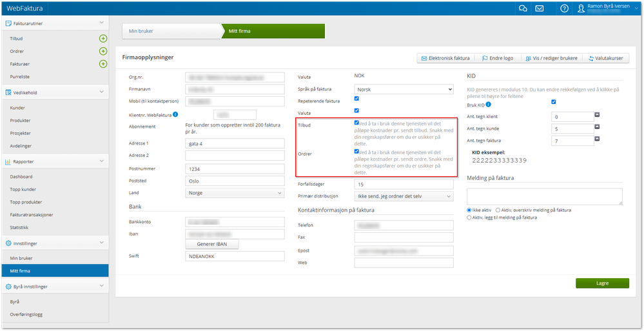Toggle the Bruk KID checkbox
The image size is (644, 331).
pyautogui.click(x=554, y=102)
